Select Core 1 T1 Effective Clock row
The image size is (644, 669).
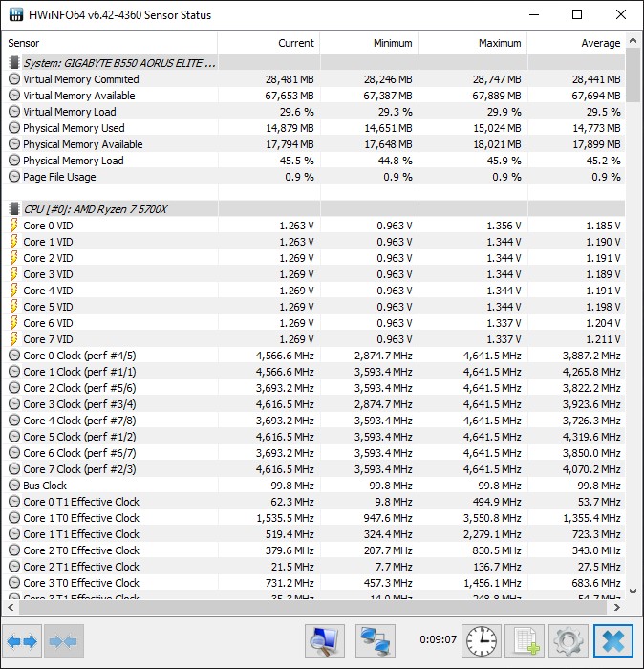(314, 533)
